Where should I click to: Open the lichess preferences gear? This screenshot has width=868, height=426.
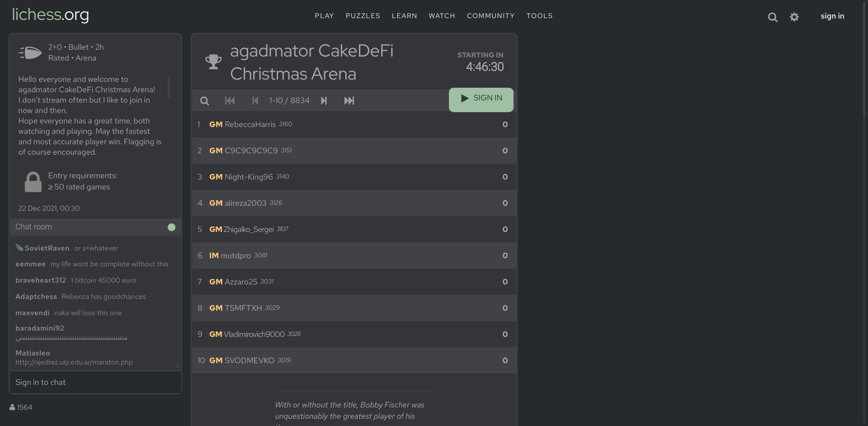794,17
